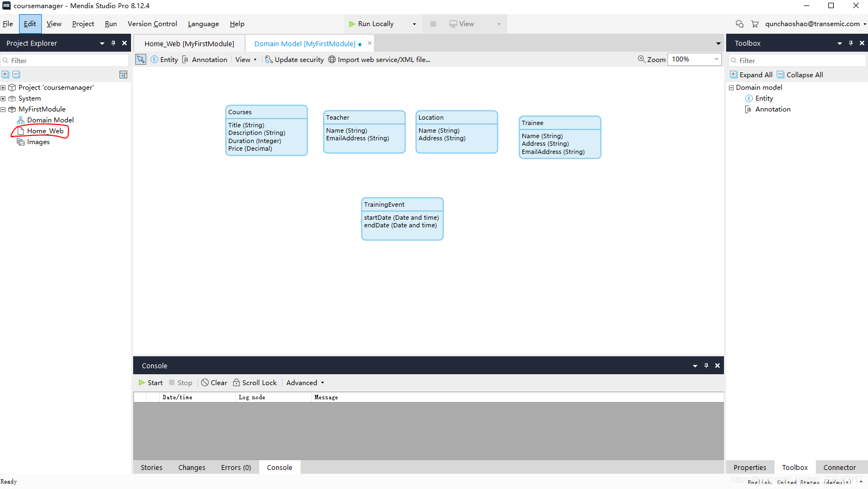Pin the Project Explorer panel
Viewport: 868px width, 489px height.
pos(113,43)
